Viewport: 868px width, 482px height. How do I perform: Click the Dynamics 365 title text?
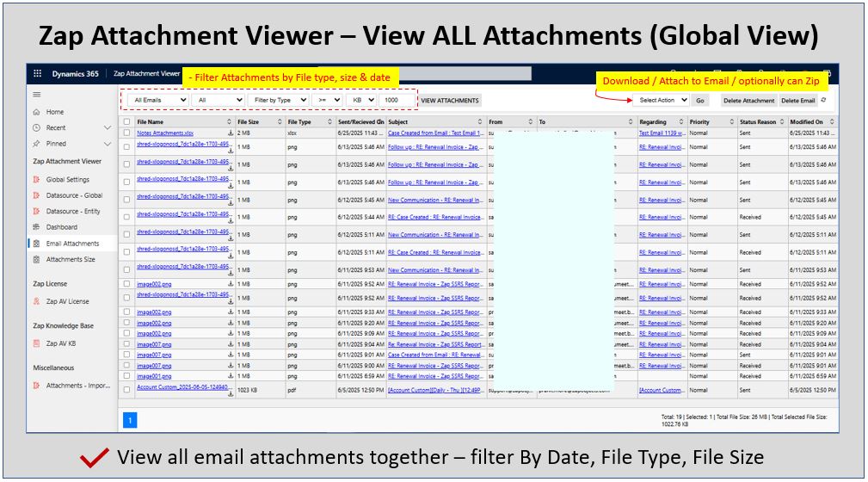click(x=76, y=74)
